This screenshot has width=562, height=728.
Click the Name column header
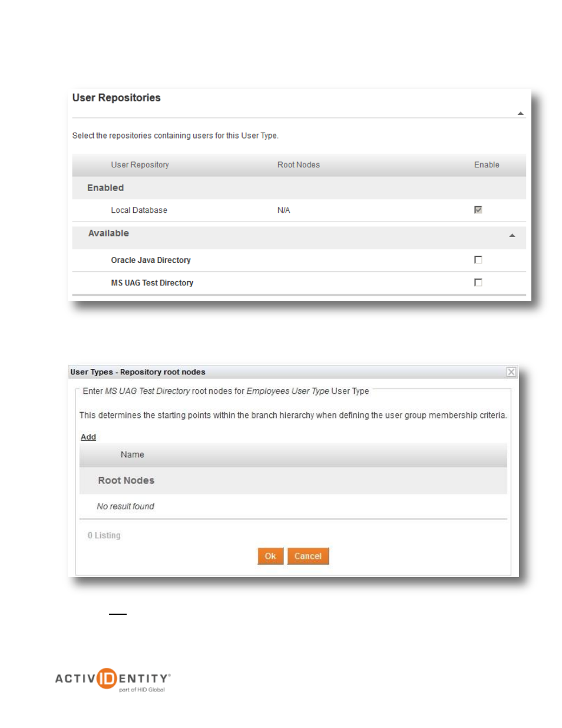tap(133, 454)
